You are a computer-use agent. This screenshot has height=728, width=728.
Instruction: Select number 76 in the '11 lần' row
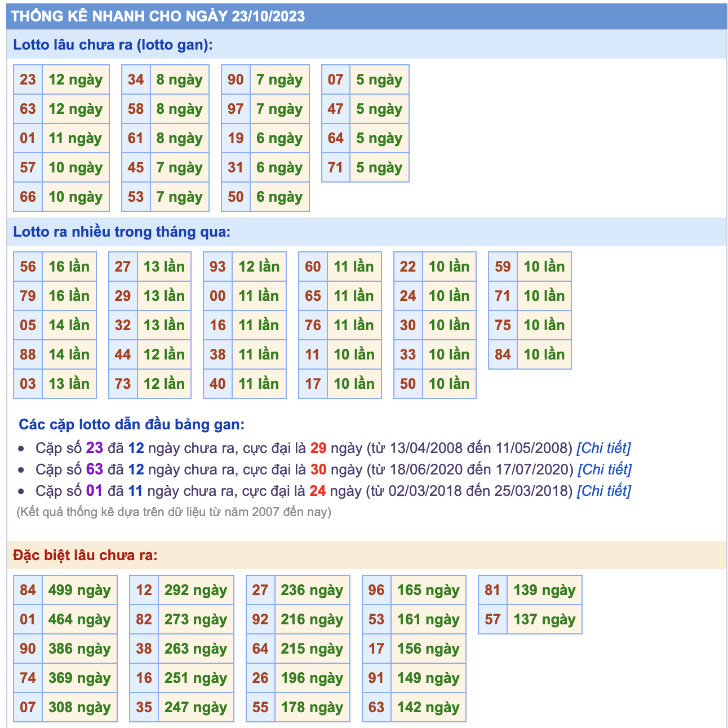click(x=313, y=325)
